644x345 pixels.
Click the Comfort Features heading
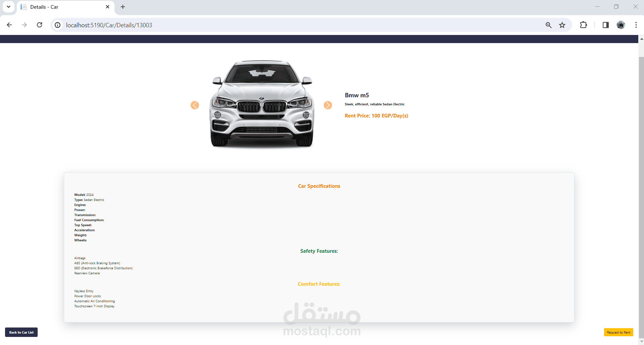click(319, 284)
